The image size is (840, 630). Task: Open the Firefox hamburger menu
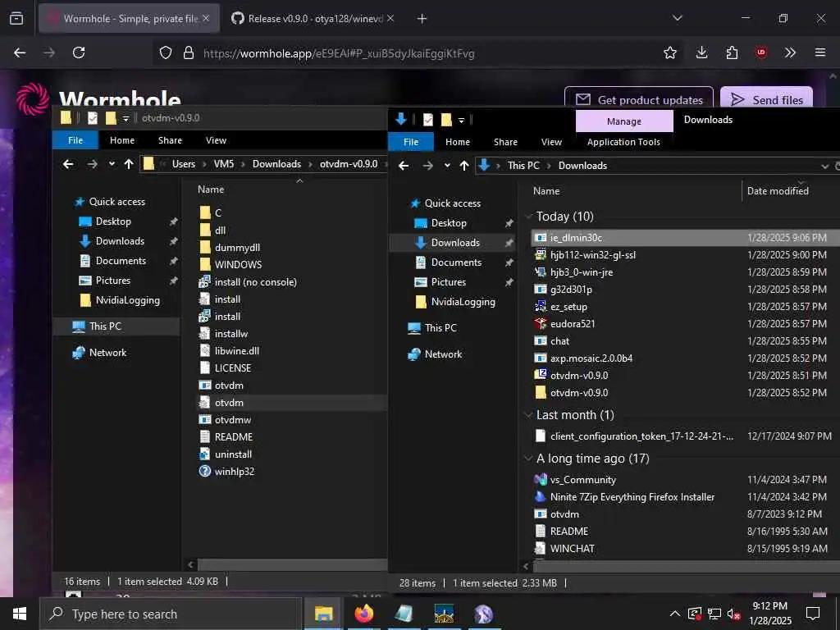pyautogui.click(x=819, y=52)
